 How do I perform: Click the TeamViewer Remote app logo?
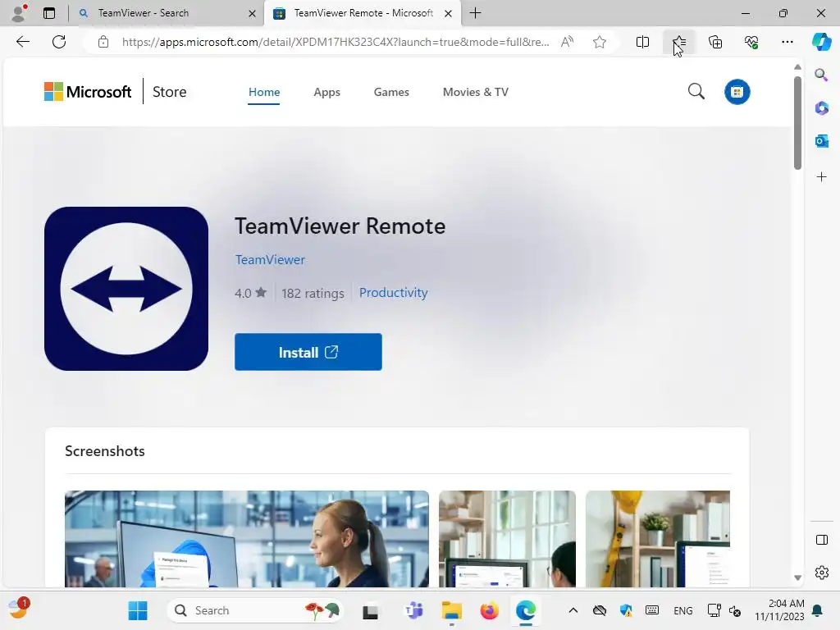(x=126, y=289)
